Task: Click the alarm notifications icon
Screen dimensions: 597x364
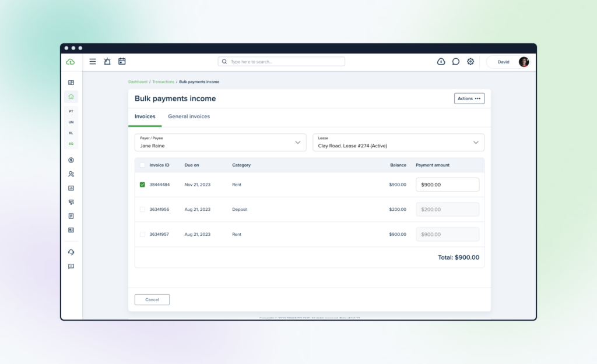Action: pos(107,61)
